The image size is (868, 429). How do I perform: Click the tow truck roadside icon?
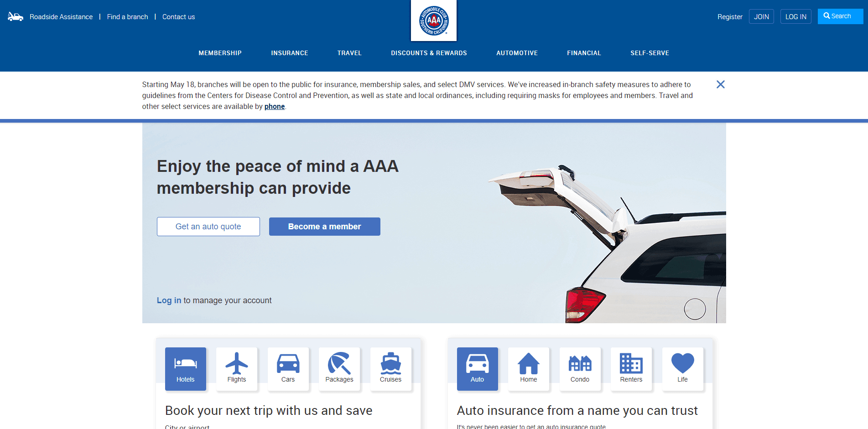pyautogui.click(x=16, y=17)
